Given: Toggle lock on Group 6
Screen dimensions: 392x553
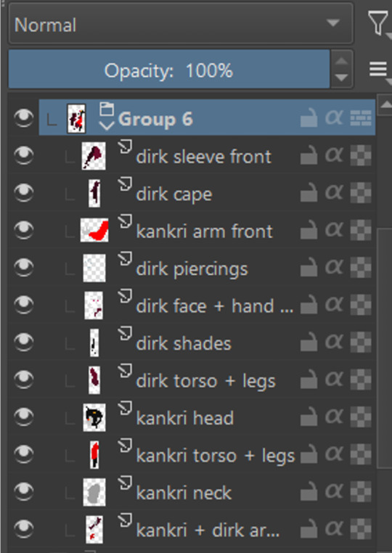Looking at the screenshot, I should click(309, 118).
